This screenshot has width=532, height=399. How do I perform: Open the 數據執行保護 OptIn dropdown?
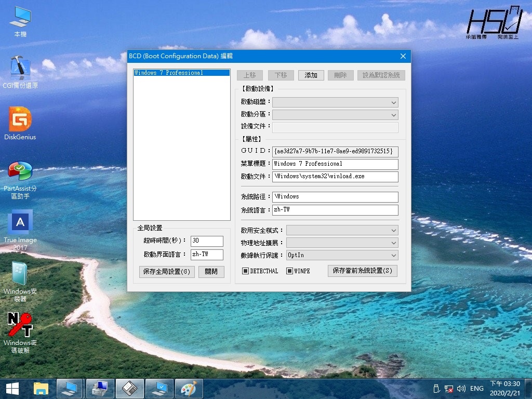tap(342, 256)
